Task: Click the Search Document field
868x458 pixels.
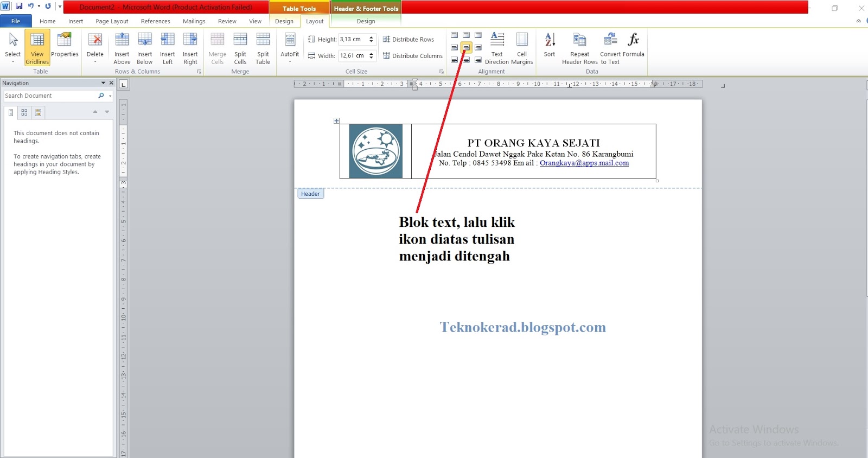Action: pos(50,96)
